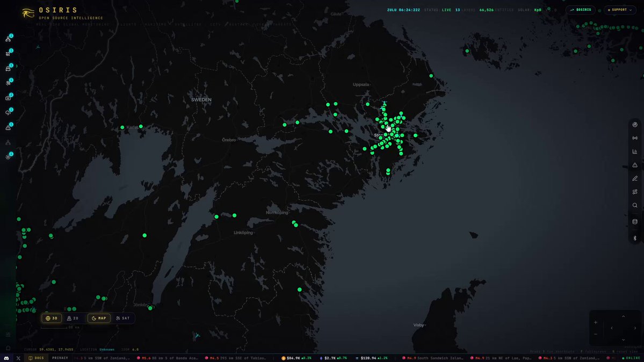Open the compass icon atop right toolbar
This screenshot has height=362, width=644.
pos(635,125)
